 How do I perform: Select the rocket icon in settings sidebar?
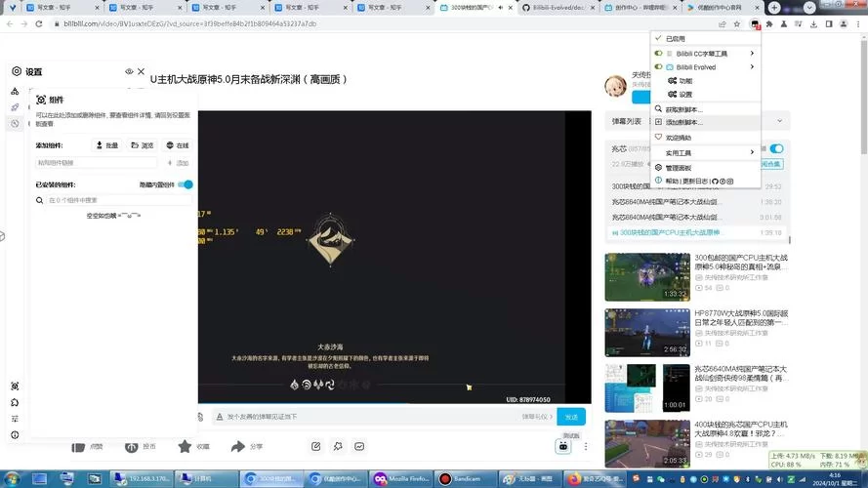15,106
